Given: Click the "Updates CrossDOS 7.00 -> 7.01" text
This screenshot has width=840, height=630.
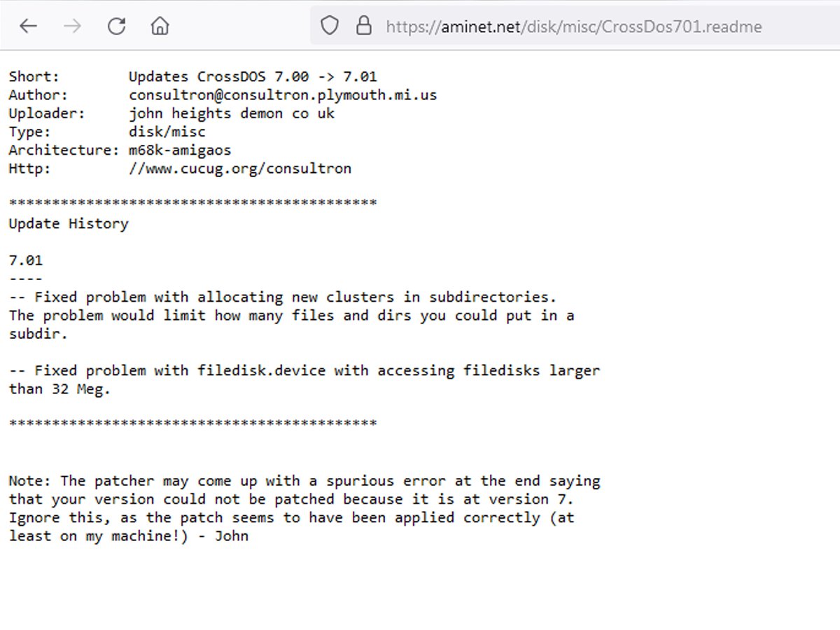Looking at the screenshot, I should point(253,77).
